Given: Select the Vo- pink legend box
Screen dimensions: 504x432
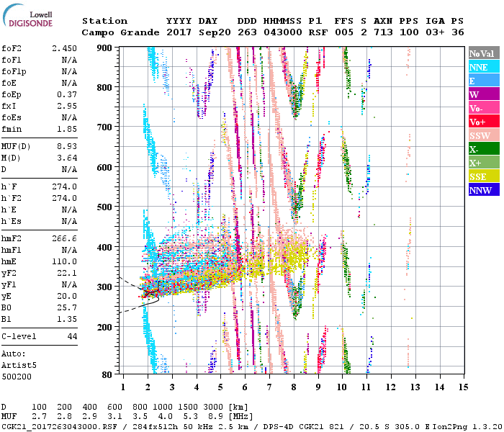Looking at the screenshot, I should tap(482, 109).
